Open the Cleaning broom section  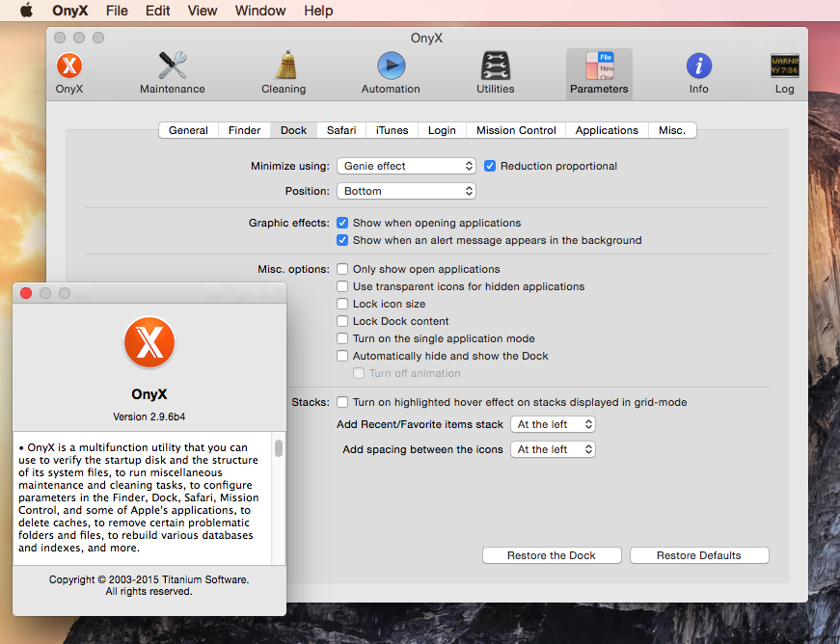(x=284, y=73)
